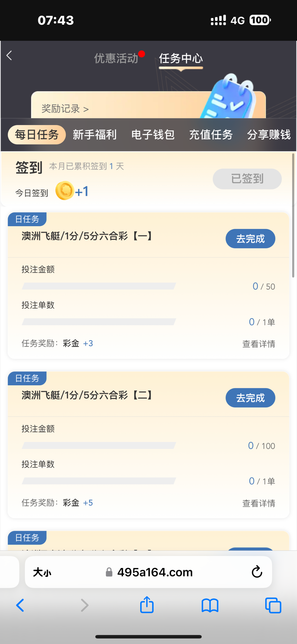Open Safari bookmarks

pos(210,606)
